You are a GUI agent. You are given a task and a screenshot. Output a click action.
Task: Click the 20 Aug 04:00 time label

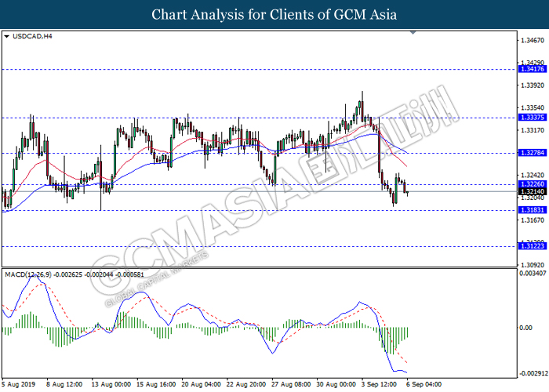tap(202, 384)
